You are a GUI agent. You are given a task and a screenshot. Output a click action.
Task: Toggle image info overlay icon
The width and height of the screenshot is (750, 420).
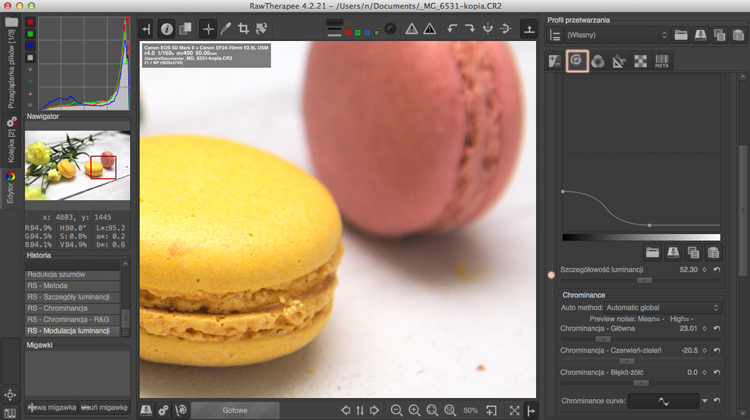pyautogui.click(x=166, y=29)
